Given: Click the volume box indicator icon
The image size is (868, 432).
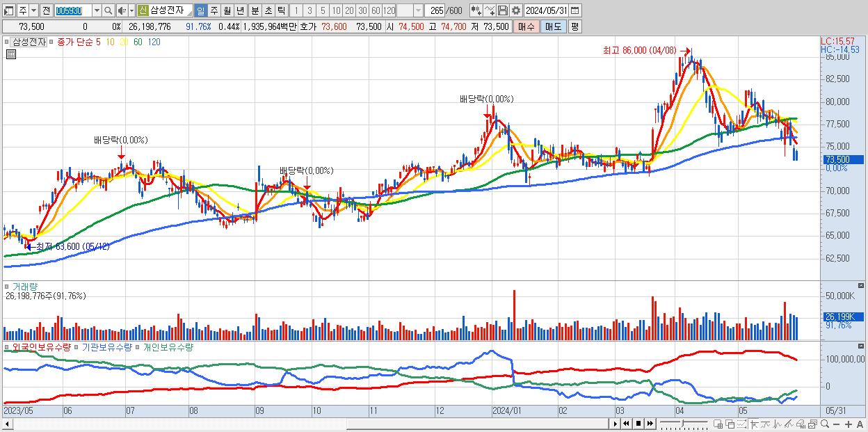Looking at the screenshot, I should [x=801, y=424].
